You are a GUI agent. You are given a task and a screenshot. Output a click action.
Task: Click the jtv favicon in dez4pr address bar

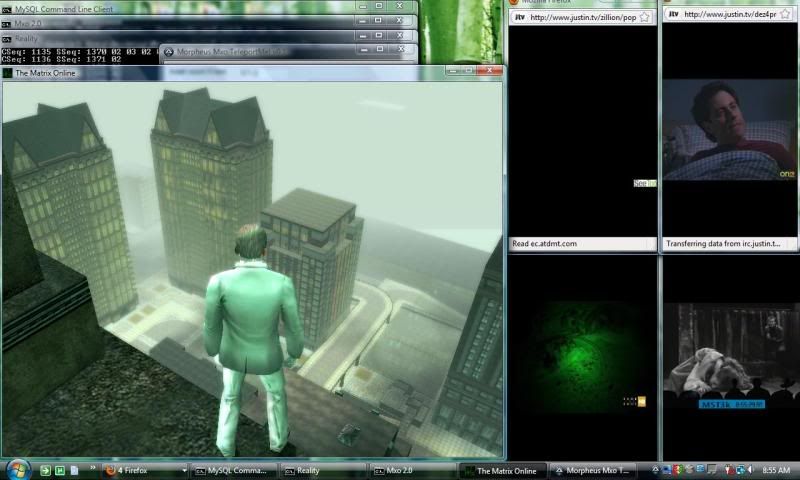click(x=673, y=14)
